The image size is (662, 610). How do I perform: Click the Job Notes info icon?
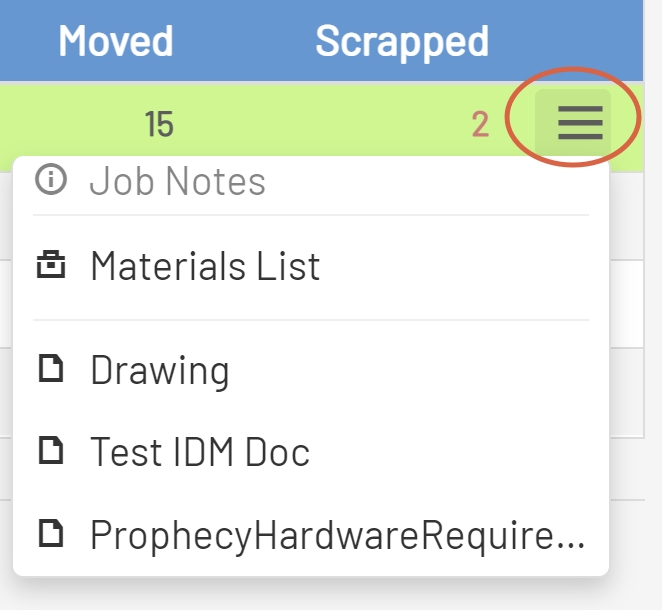tap(50, 181)
